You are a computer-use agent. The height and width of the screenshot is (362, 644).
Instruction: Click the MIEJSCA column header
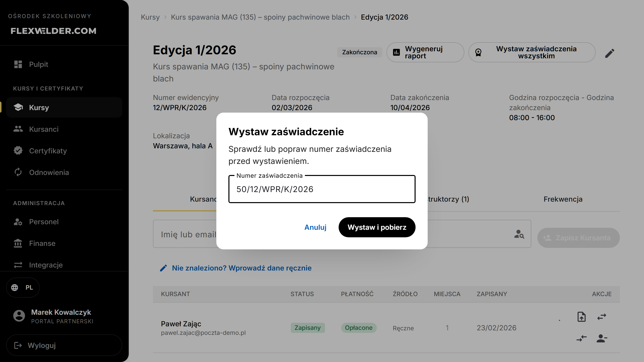(x=447, y=294)
